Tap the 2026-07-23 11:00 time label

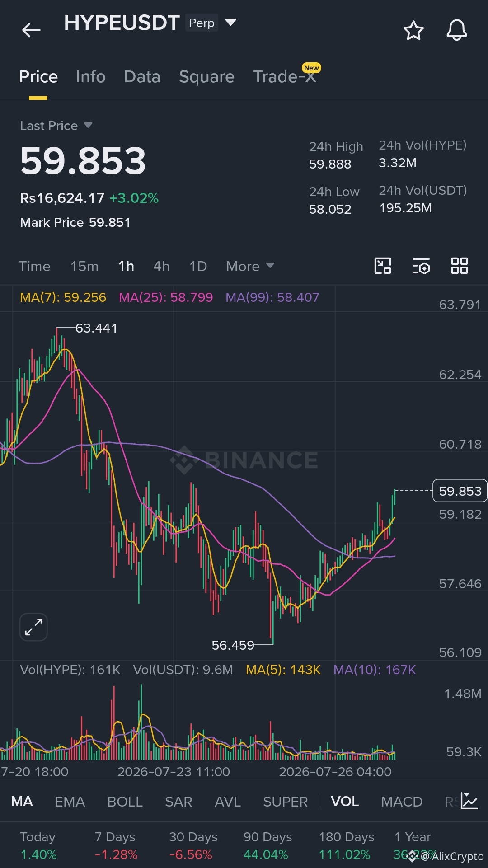coord(174,772)
